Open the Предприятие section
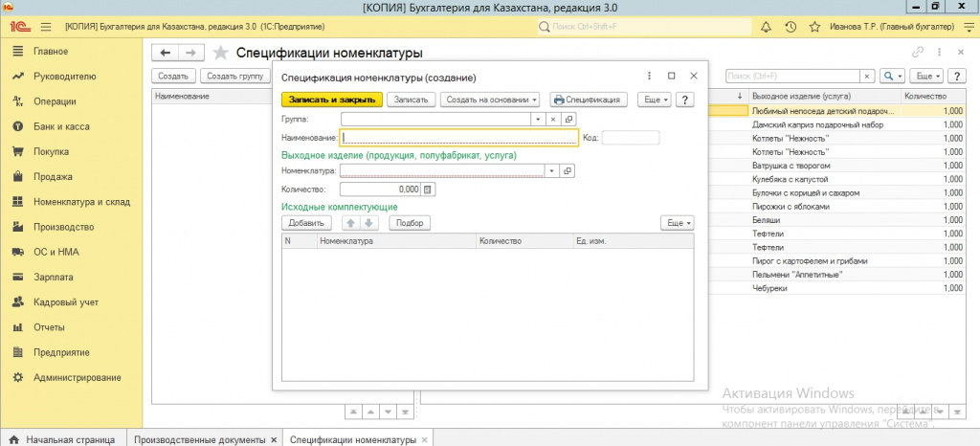This screenshot has height=446, width=980. tap(61, 352)
